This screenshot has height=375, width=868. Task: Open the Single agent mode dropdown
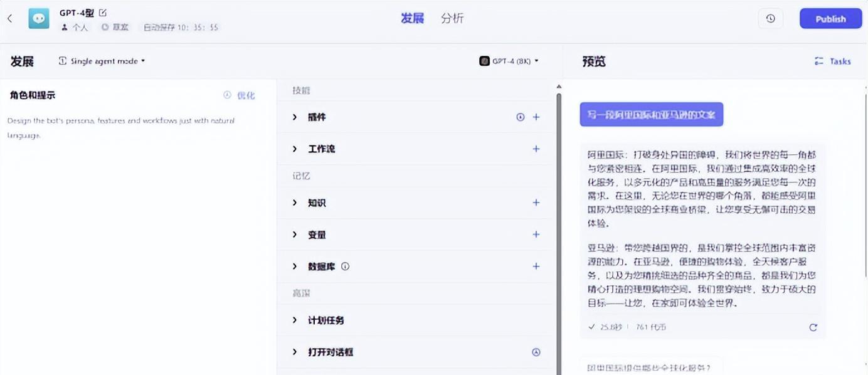[102, 61]
